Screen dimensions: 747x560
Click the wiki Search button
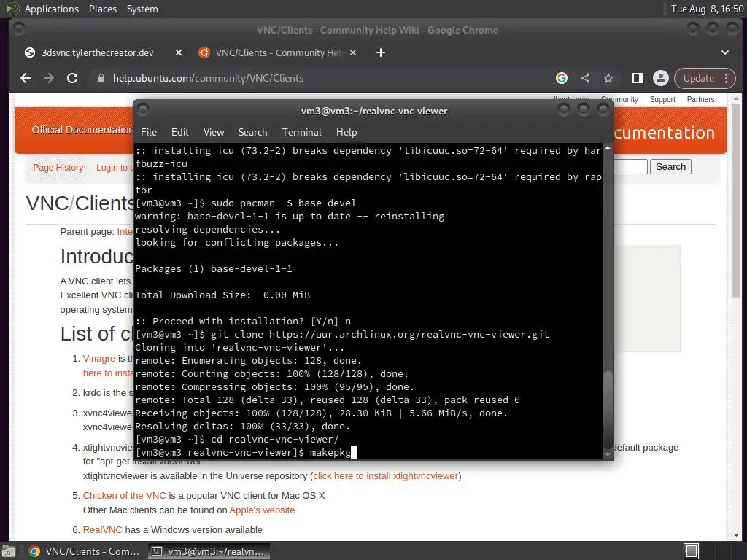coord(671,167)
